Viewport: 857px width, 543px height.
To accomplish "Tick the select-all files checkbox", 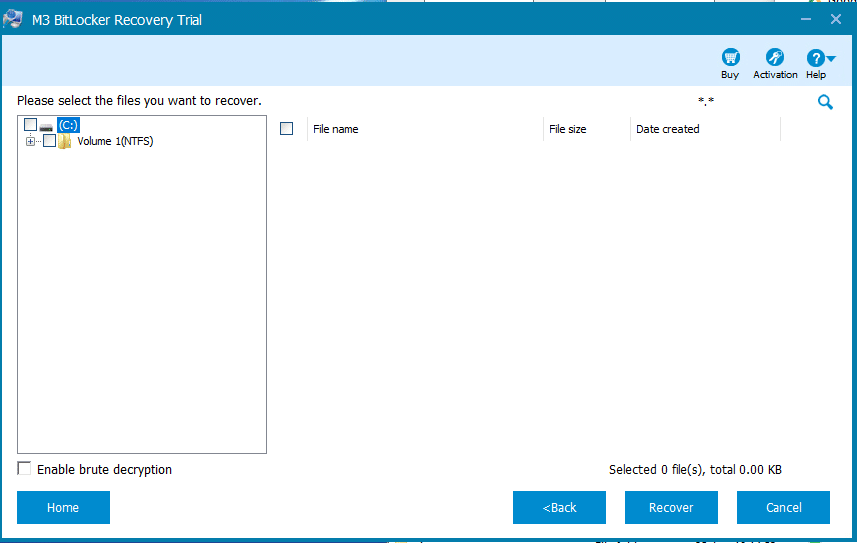I will pyautogui.click(x=286, y=129).
